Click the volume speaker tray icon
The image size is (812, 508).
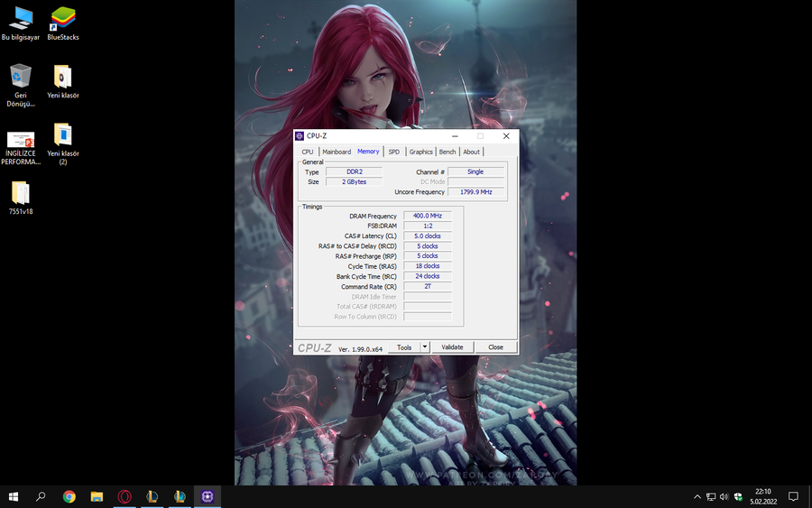click(724, 496)
